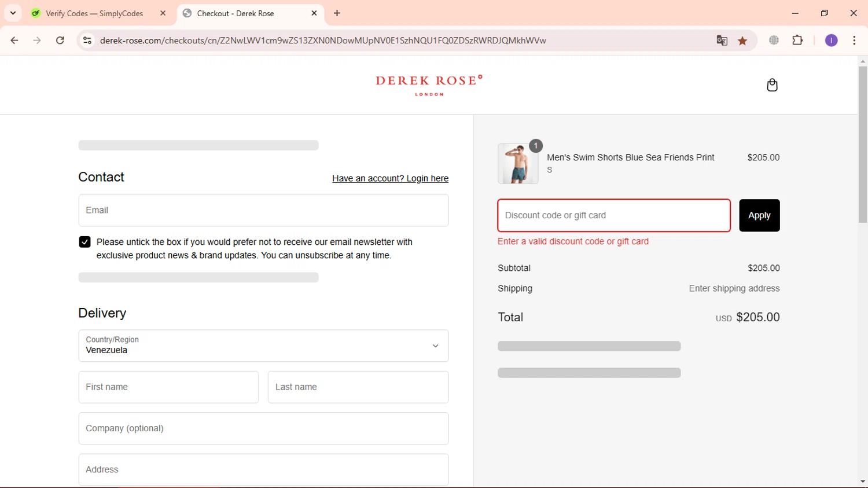Screen dimensions: 868x488
Task: Click the translate page icon
Action: 722,41
